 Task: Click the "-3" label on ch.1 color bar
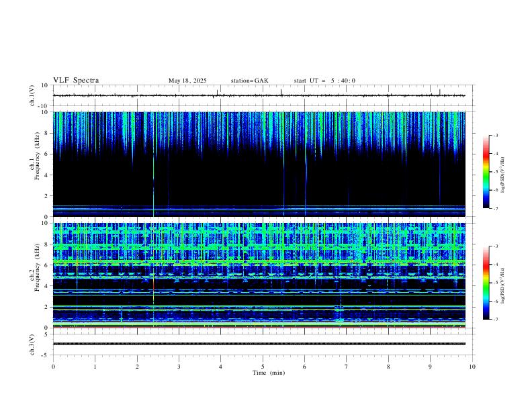(x=495, y=135)
